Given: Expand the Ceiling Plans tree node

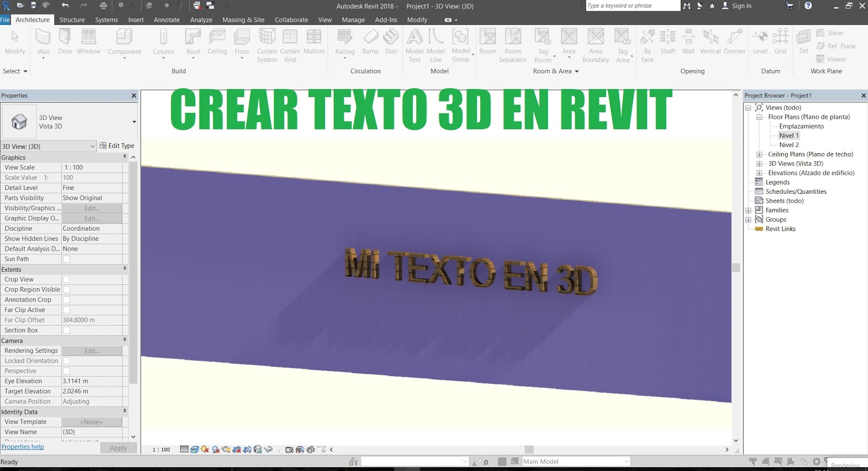Looking at the screenshot, I should tap(759, 155).
